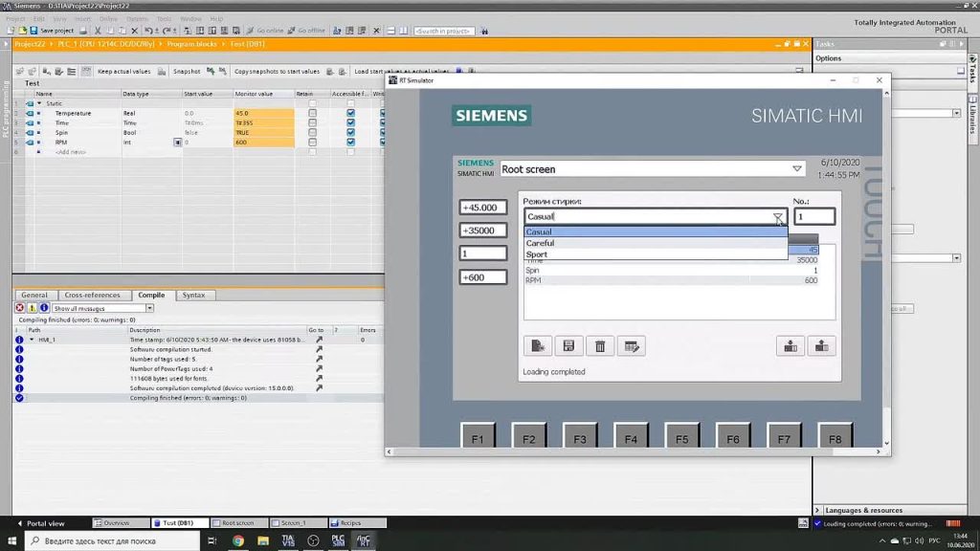Open the Root screen selection dropdown
Image resolution: width=980 pixels, height=551 pixels.
click(797, 168)
